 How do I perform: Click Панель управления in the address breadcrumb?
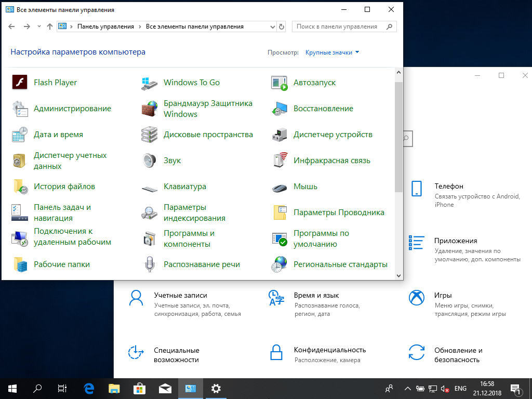click(x=105, y=26)
